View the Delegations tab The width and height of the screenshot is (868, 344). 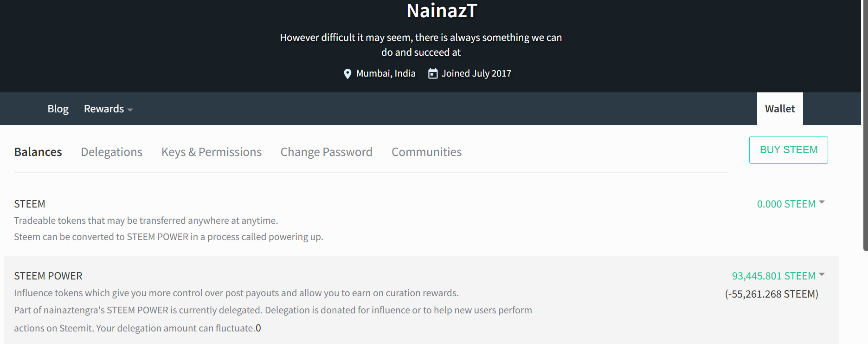pyautogui.click(x=111, y=152)
